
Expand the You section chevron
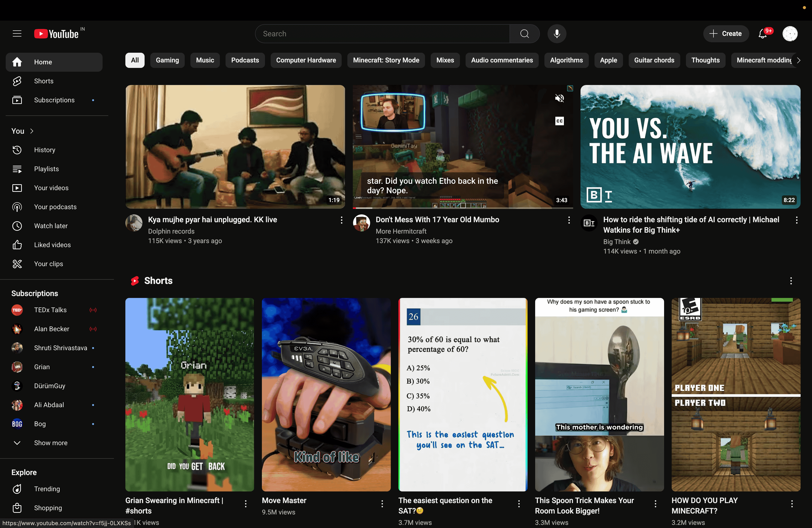click(x=32, y=131)
